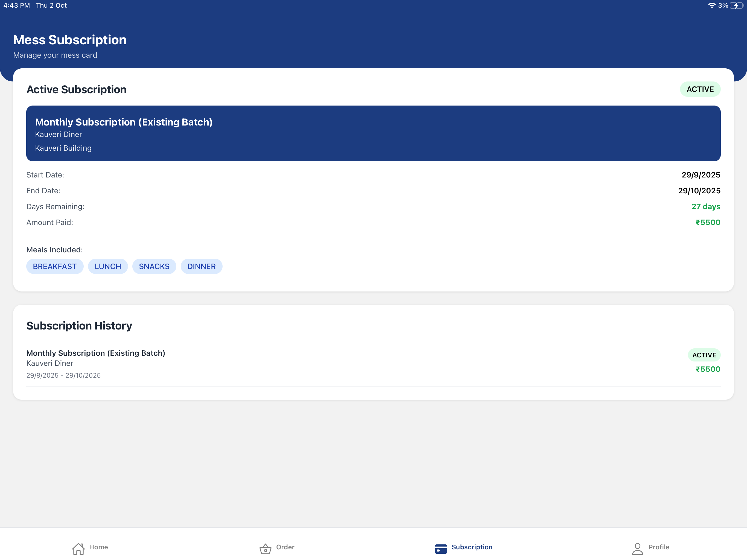Tap the Amount Paid label
The image size is (747, 560).
50,223
